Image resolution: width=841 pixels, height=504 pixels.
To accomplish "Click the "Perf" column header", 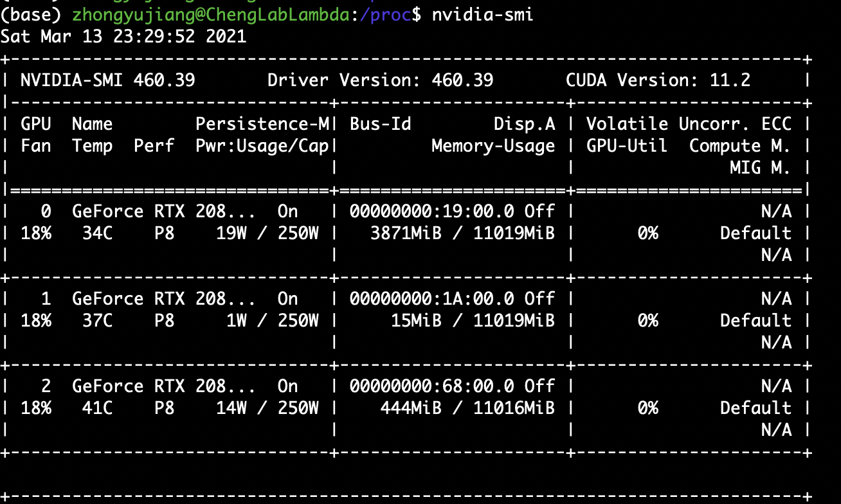I will click(x=154, y=146).
